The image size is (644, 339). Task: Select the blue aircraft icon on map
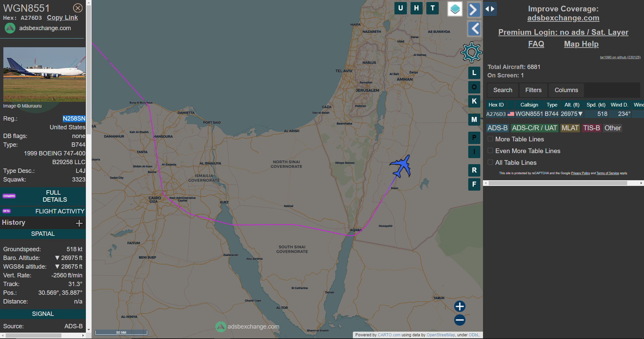coord(401,166)
